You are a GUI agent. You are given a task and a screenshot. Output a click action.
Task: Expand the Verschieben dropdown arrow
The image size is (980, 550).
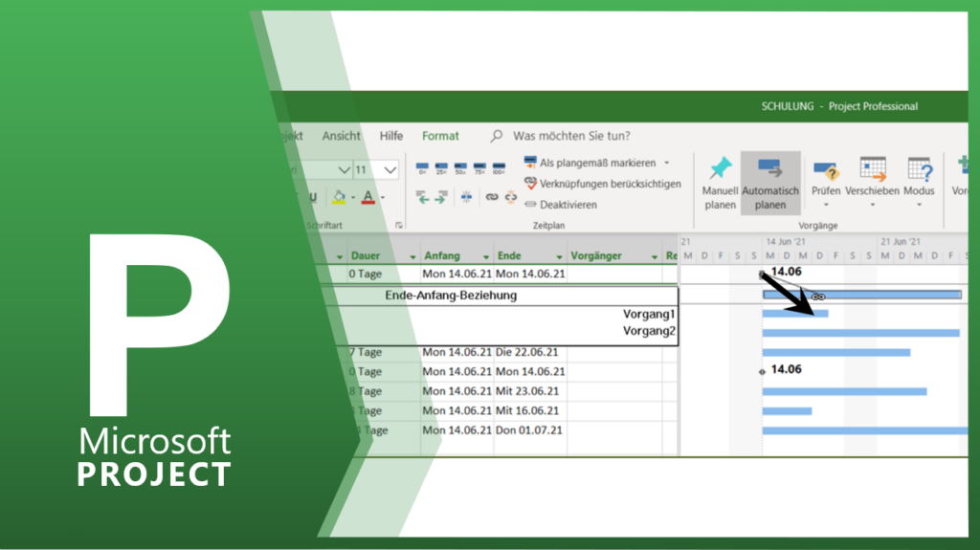click(x=873, y=205)
